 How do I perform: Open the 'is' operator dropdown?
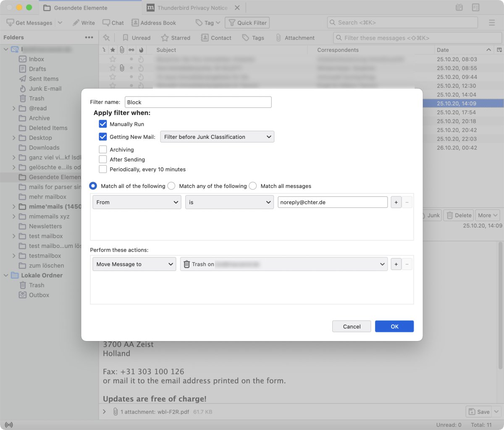click(229, 202)
